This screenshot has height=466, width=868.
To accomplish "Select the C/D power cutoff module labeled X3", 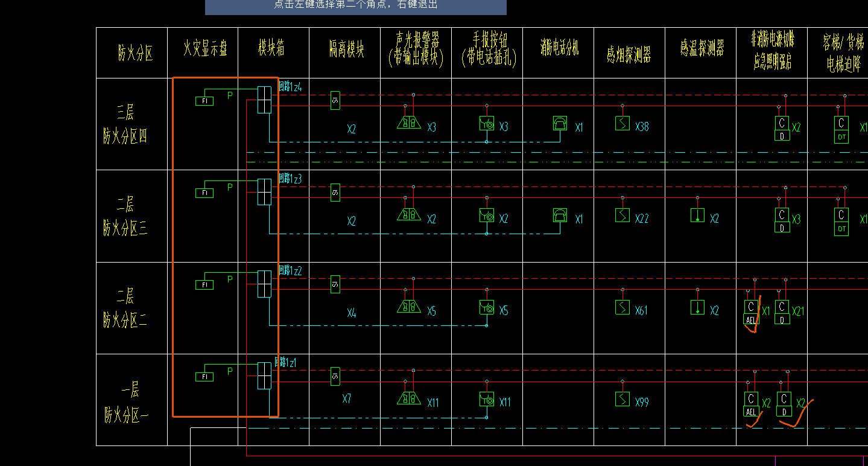I will [782, 220].
